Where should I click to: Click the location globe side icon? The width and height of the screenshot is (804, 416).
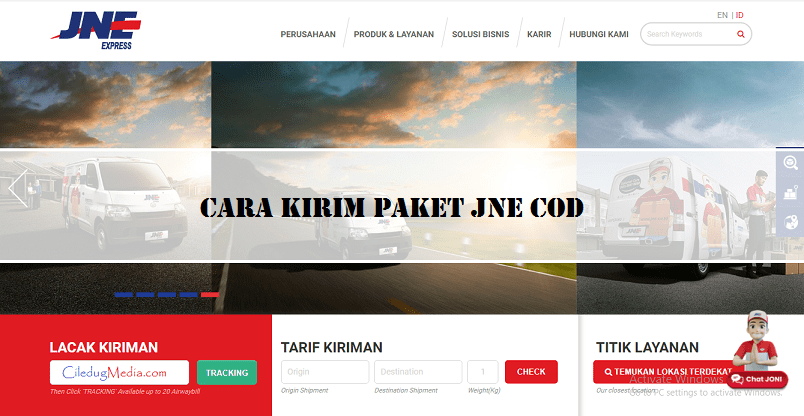[x=790, y=221]
